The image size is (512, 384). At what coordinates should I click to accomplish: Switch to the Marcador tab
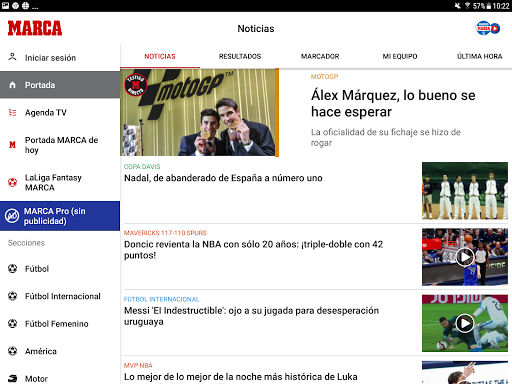[320, 56]
